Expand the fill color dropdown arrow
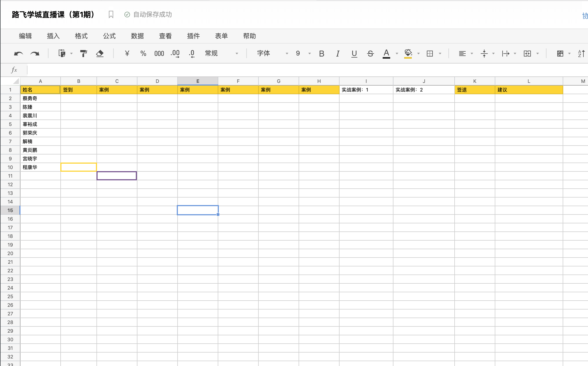 (x=418, y=54)
